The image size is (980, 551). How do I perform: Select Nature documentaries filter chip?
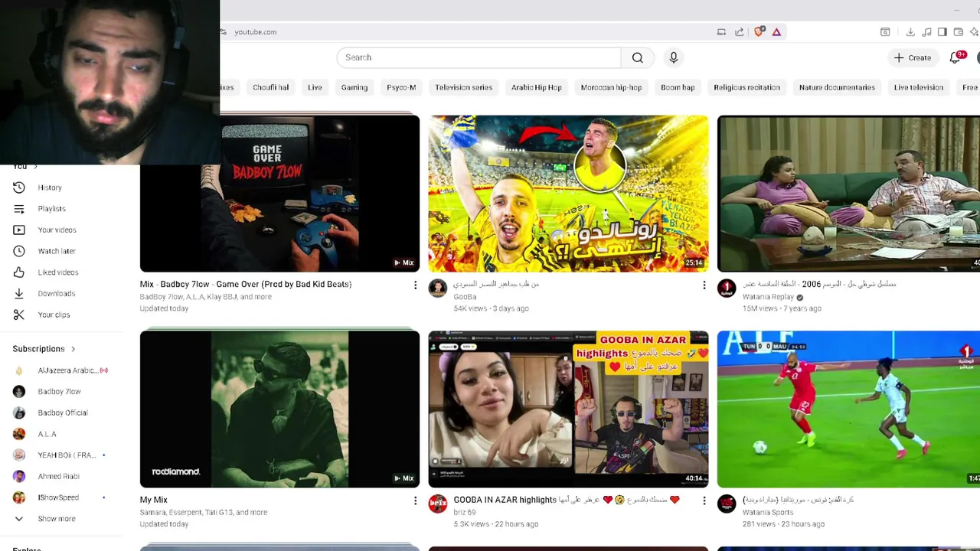click(837, 87)
